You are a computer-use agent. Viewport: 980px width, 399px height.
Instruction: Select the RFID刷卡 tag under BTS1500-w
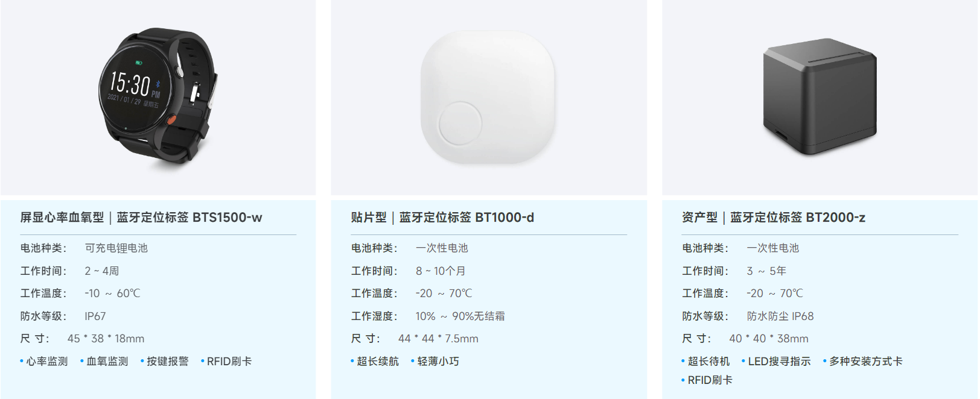click(226, 362)
